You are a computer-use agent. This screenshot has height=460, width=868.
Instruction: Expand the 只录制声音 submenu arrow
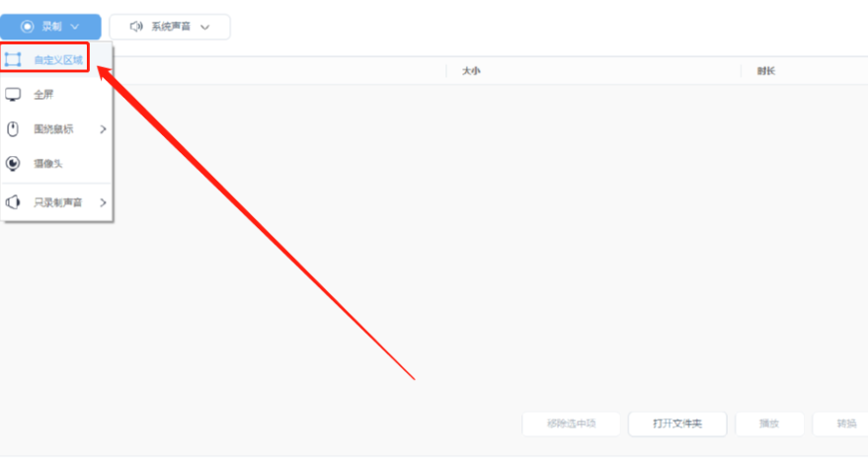[x=103, y=202]
